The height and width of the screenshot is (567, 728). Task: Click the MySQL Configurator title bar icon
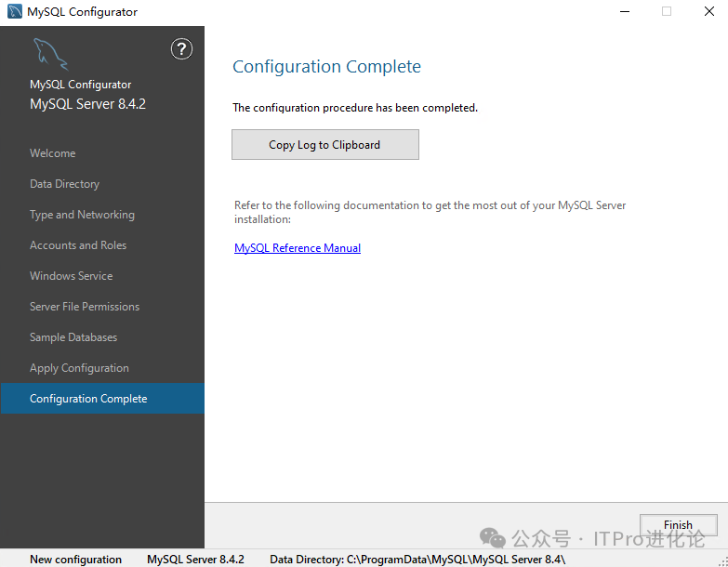(x=14, y=11)
